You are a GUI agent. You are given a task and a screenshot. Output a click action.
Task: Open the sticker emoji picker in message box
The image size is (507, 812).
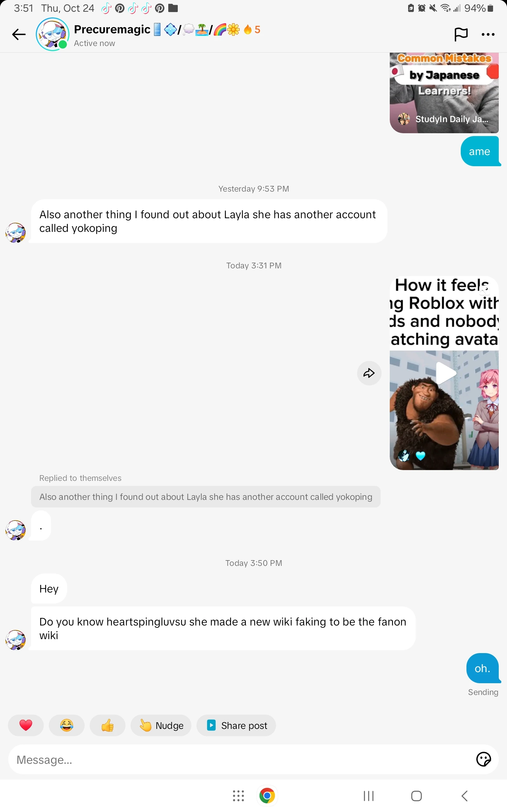tap(483, 760)
